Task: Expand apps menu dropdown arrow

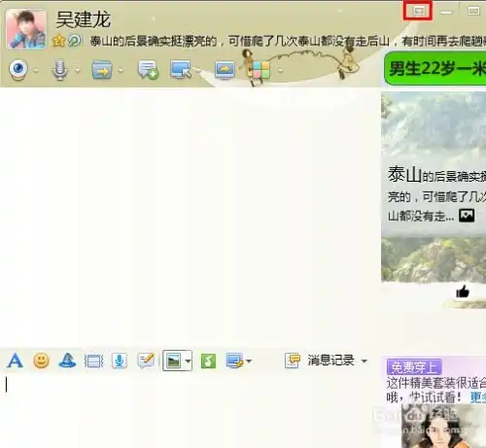Action: pyautogui.click(x=279, y=70)
